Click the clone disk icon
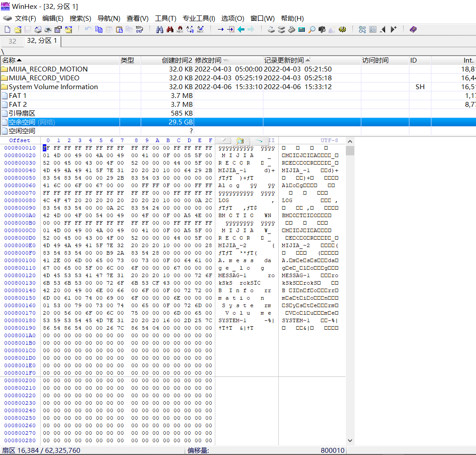The image size is (476, 455). coord(281,30)
